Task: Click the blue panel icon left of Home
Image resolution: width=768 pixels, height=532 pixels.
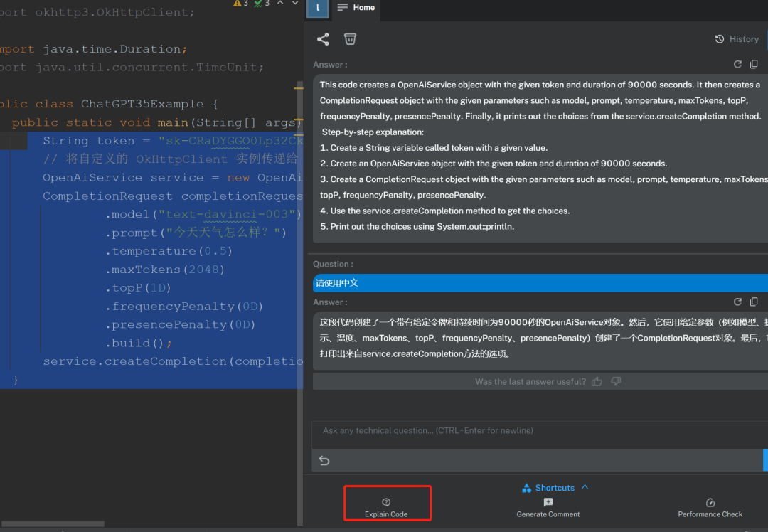Action: coord(317,9)
